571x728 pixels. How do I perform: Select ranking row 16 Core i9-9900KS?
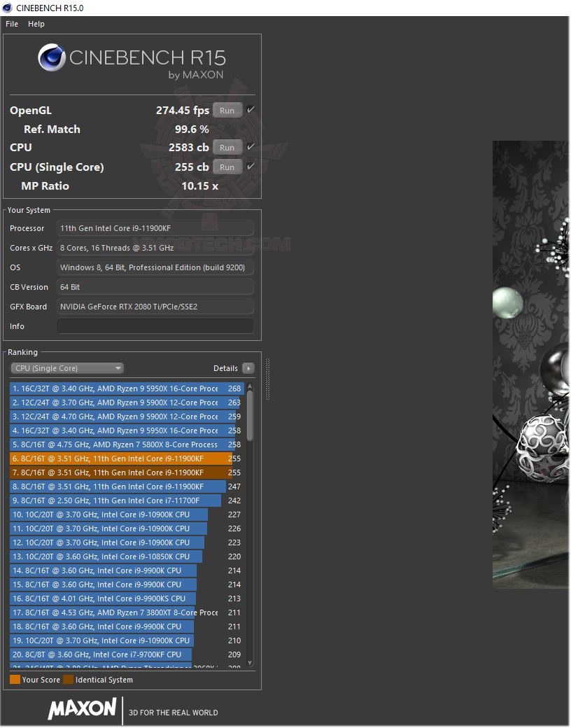[126, 598]
